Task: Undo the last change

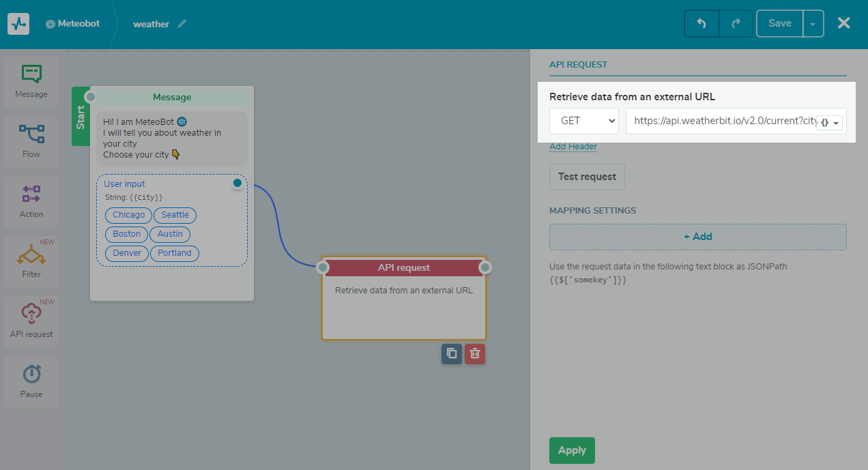Action: point(701,23)
